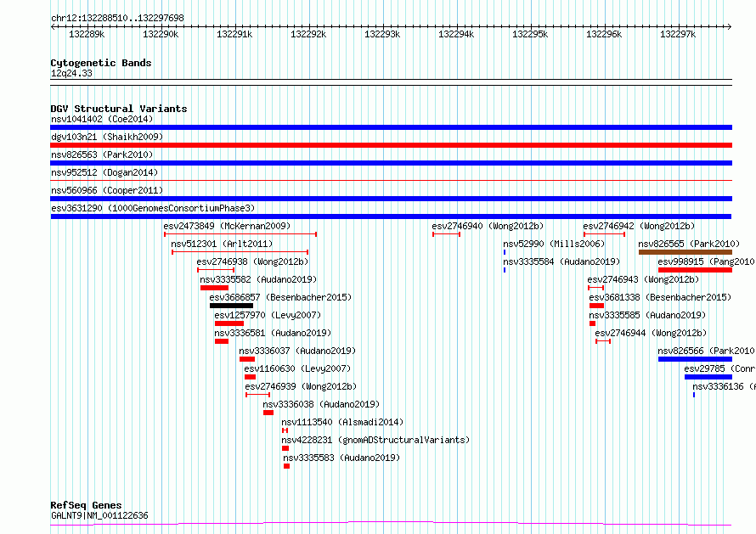Click the blue nsv826566 (Park2010) bar
756x534 pixels.
click(x=695, y=359)
